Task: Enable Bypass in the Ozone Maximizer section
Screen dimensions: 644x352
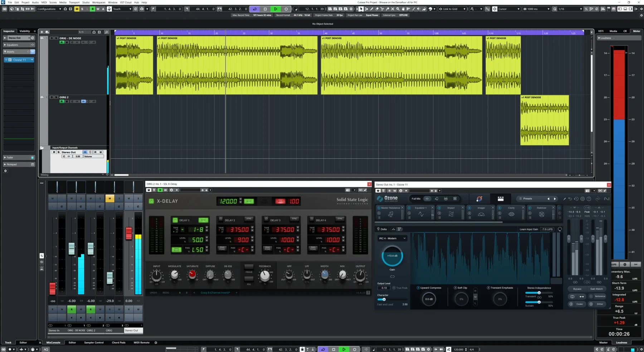Action: 577,289
